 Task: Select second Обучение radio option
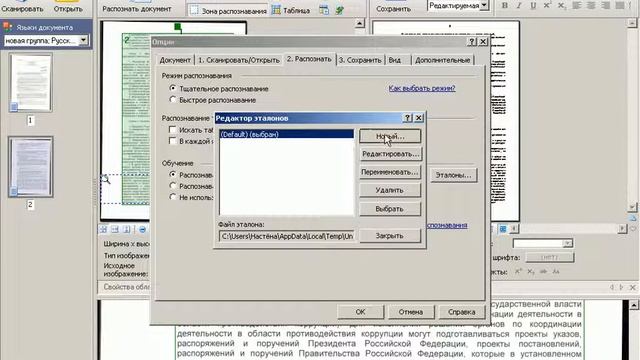(173, 186)
